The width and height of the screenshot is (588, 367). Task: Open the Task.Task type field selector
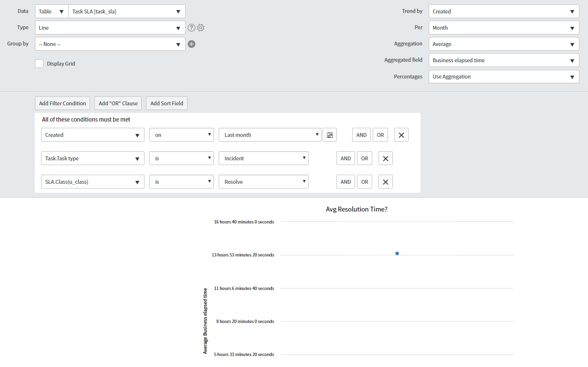(93, 158)
